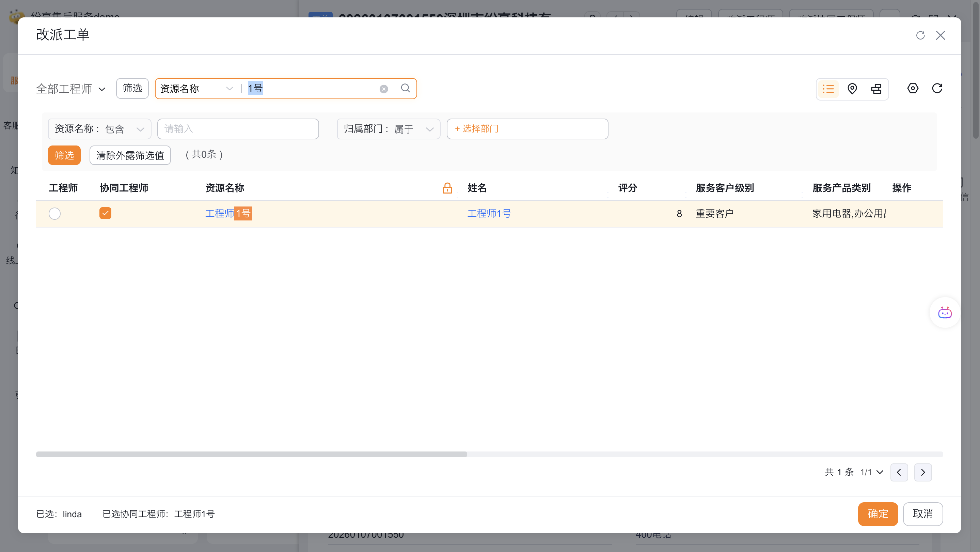Click the orange 筛选 button

(64, 155)
